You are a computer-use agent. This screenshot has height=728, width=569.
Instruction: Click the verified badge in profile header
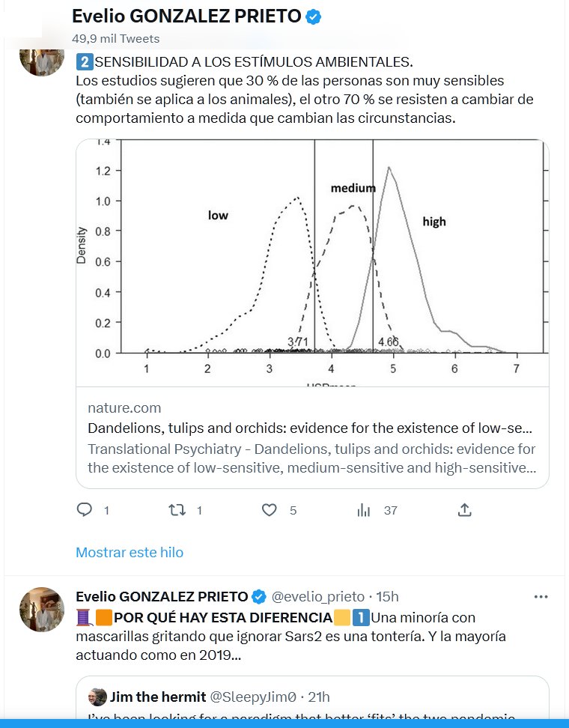pyautogui.click(x=314, y=17)
